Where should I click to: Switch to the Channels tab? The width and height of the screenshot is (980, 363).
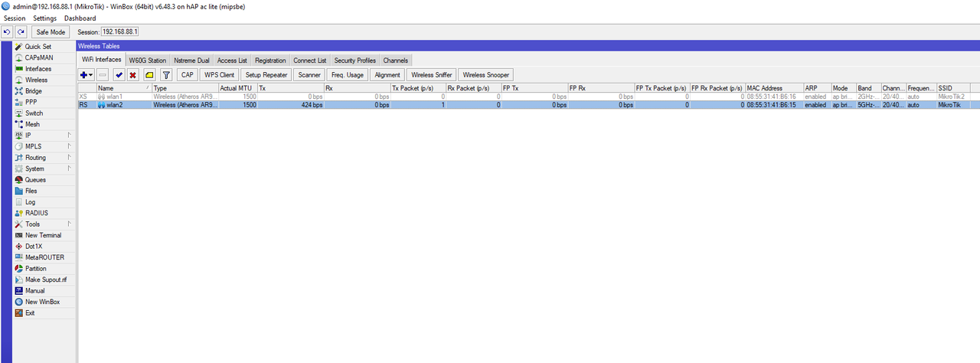coord(396,60)
